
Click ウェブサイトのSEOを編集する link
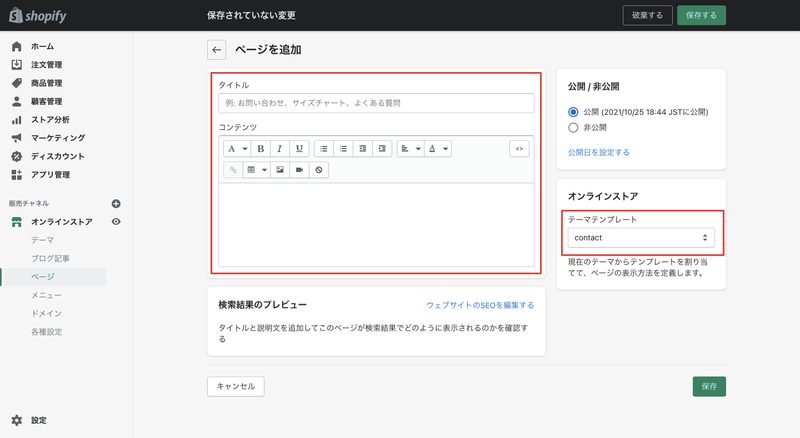click(480, 305)
